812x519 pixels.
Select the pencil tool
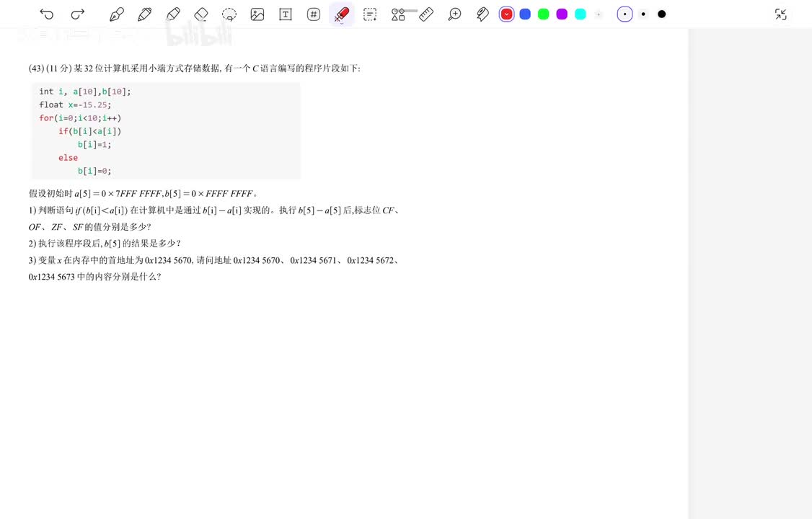point(144,14)
